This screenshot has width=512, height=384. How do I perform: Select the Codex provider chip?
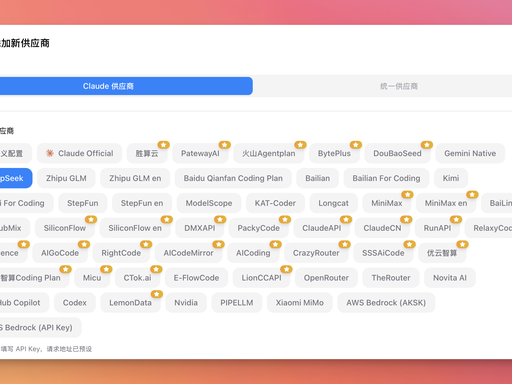(75, 303)
